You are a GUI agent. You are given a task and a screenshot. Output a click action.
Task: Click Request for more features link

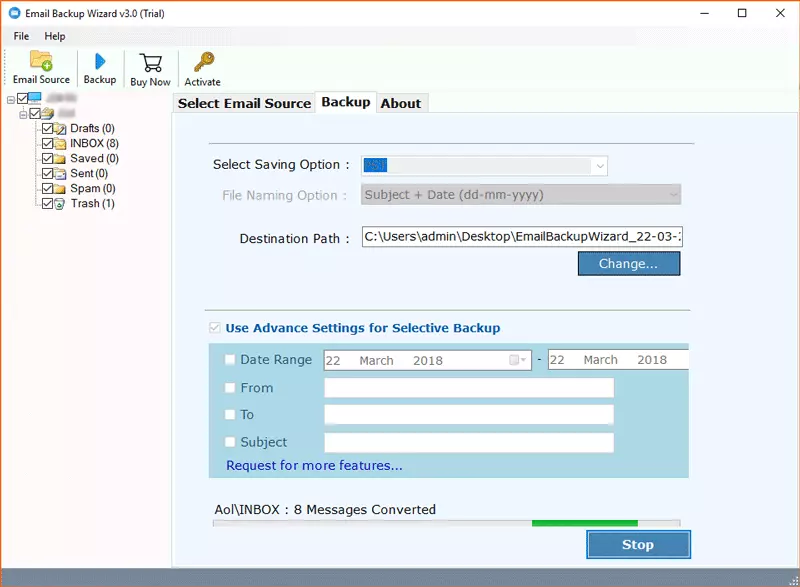point(314,466)
